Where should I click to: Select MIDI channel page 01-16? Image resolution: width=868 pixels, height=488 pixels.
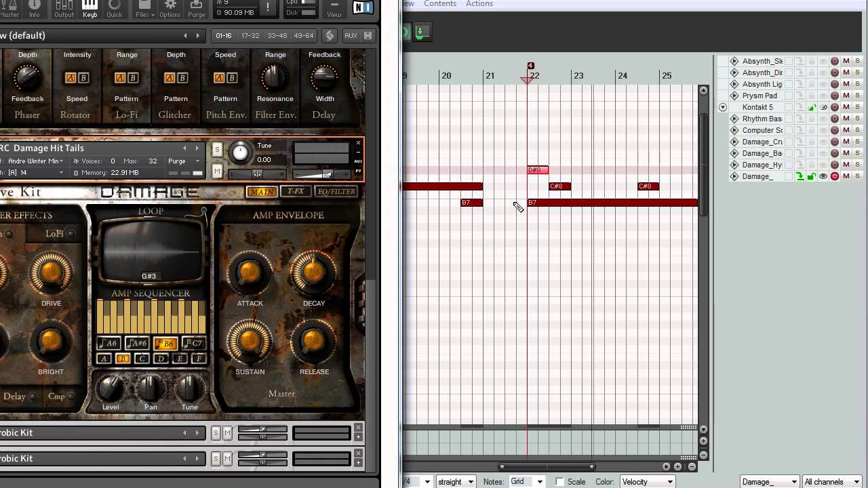click(x=223, y=35)
